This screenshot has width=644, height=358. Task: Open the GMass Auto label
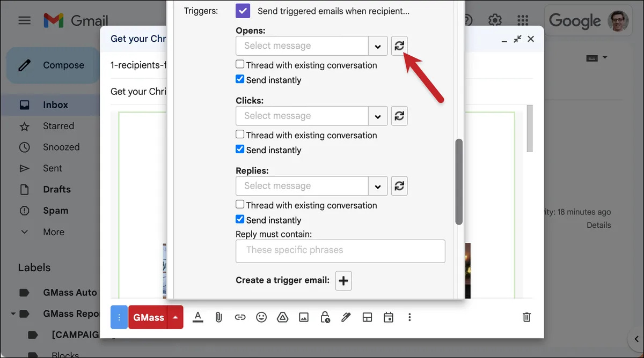coord(70,293)
